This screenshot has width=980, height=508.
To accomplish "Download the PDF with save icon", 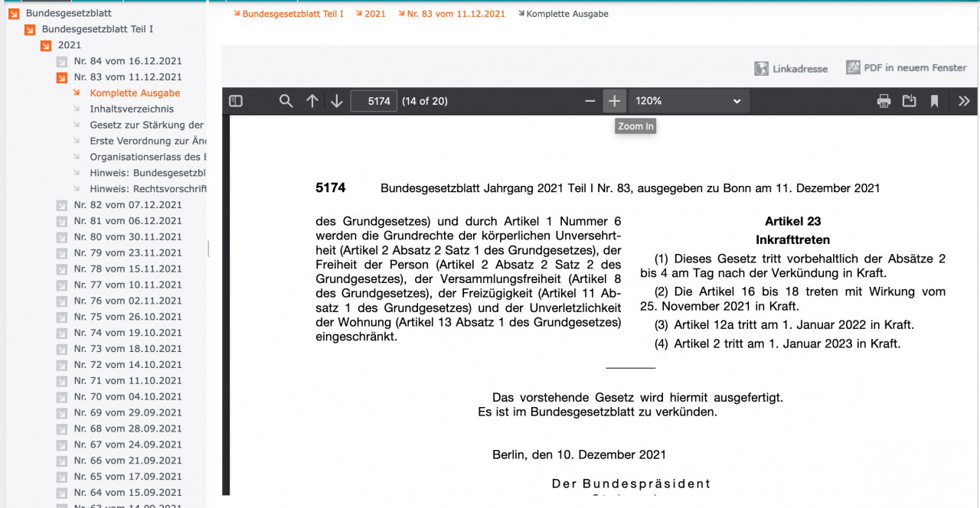I will coord(909,101).
